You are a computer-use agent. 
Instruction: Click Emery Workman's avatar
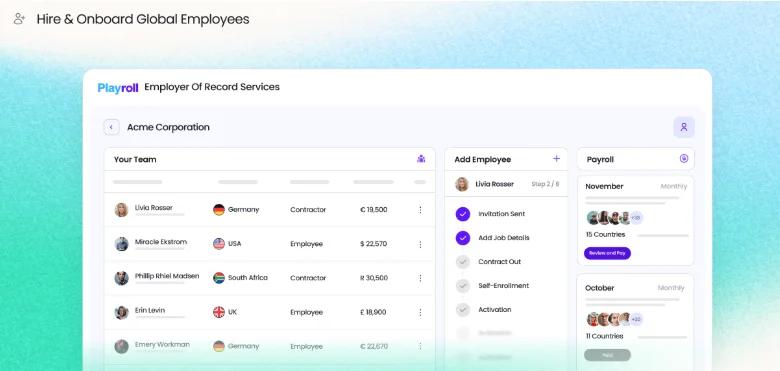point(121,346)
